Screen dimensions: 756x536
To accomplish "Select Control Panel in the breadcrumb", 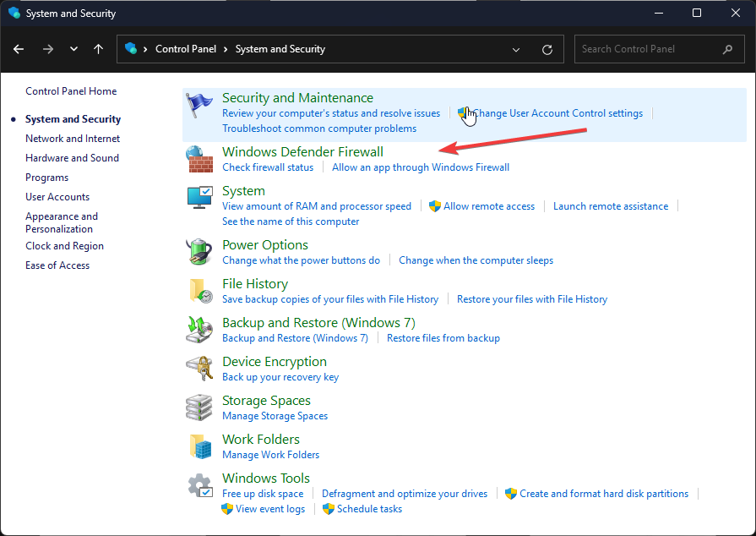I will pos(186,49).
